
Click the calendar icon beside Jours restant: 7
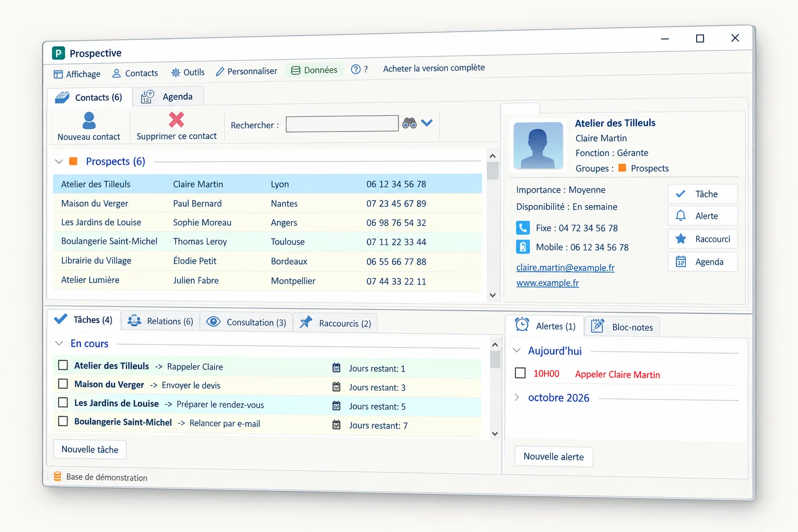(337, 425)
